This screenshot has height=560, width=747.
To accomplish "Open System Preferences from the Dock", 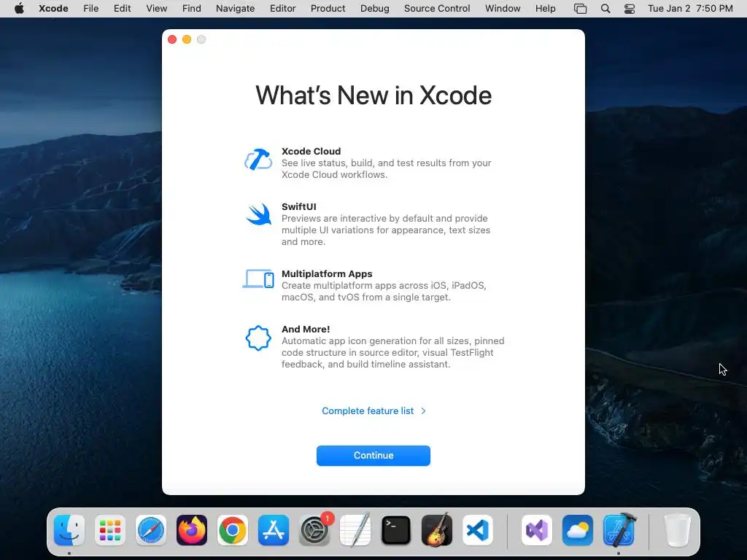I will point(314,530).
